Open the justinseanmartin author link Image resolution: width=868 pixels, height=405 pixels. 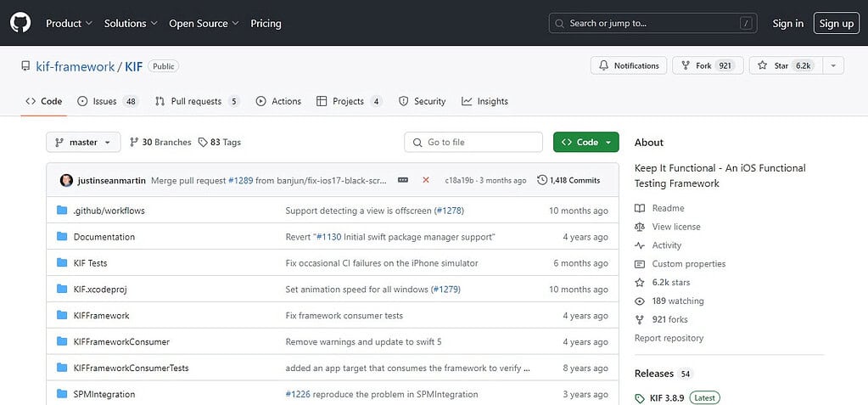coord(112,180)
